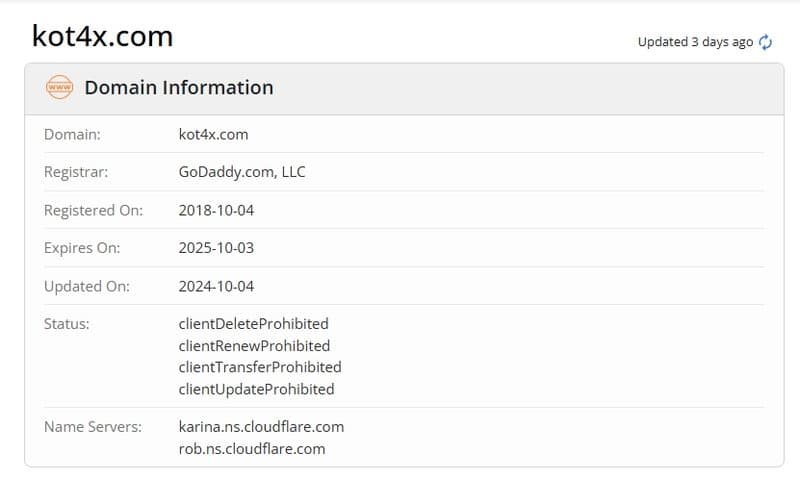Screen dimensions: 800x479
Task: Click the karina.ns.cloudflare.com name server
Action: tap(261, 427)
